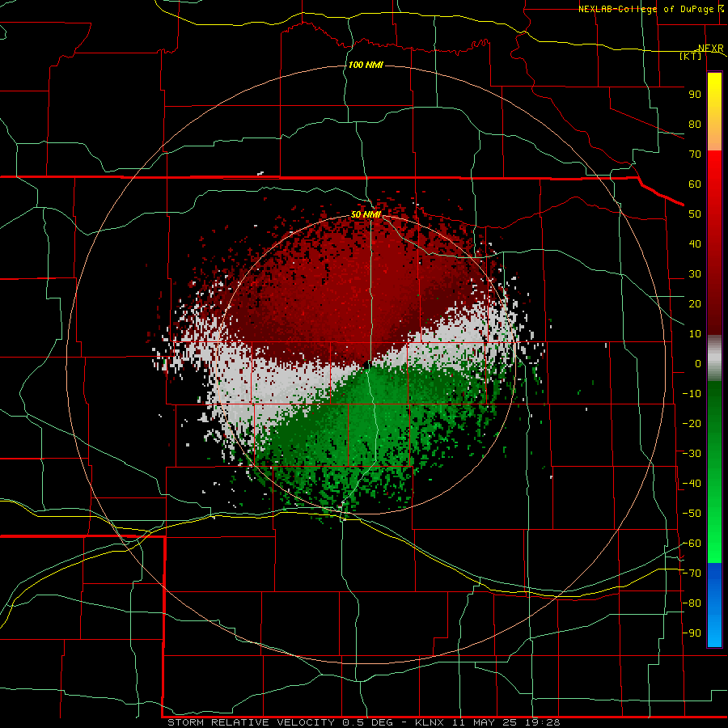Click the "NEXLAB-College of DuPage" credit text
Image resolution: width=728 pixels, height=728 pixels.
click(646, 9)
